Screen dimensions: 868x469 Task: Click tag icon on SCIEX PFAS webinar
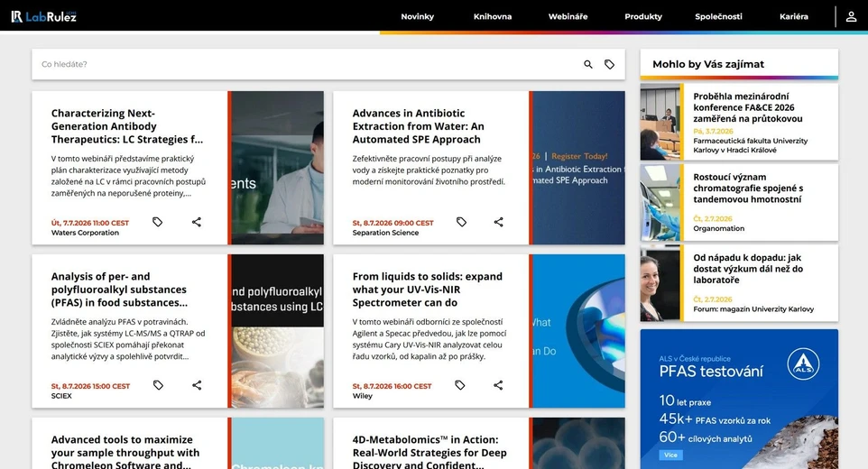click(x=158, y=385)
